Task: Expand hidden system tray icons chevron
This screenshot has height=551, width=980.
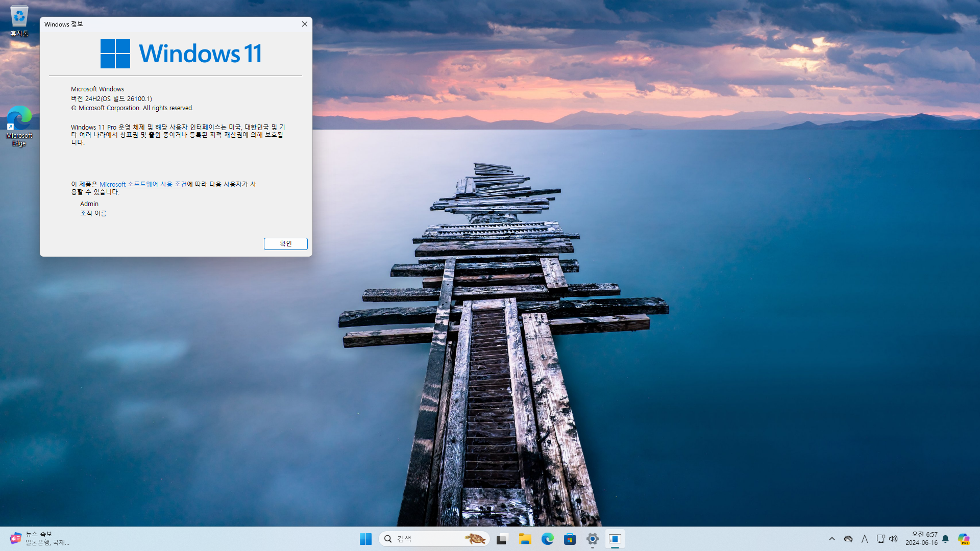Action: tap(832, 539)
